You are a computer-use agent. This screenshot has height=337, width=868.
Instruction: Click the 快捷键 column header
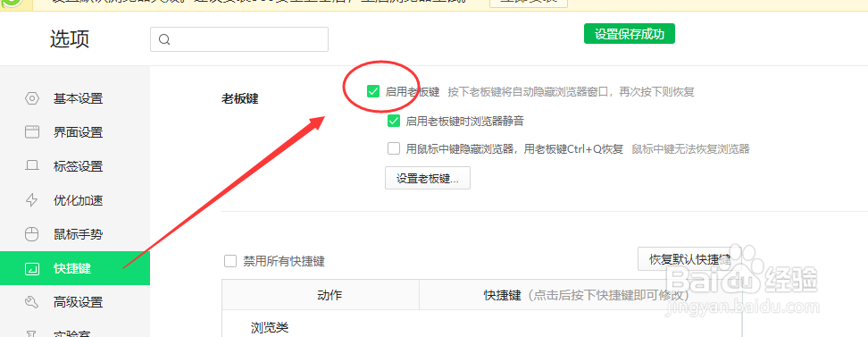[580, 295]
